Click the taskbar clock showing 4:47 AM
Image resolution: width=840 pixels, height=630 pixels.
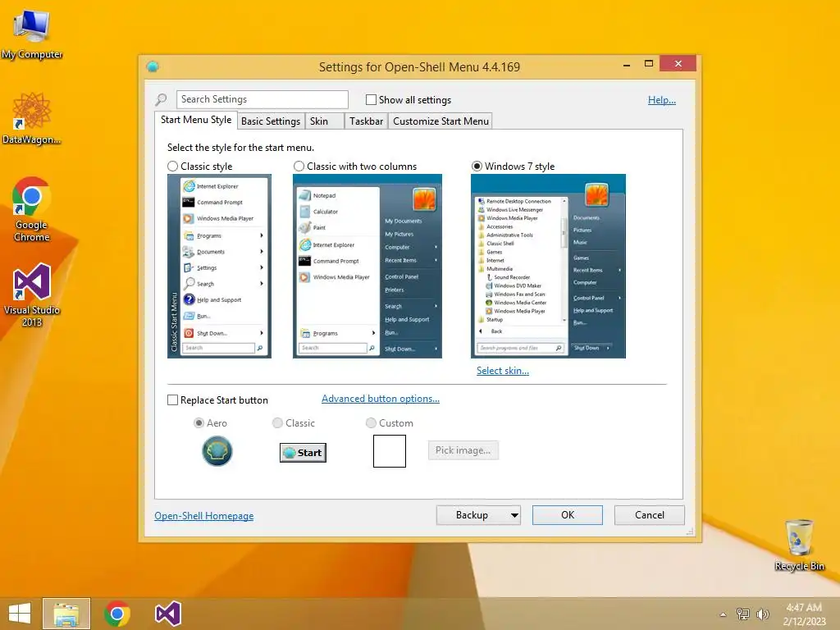click(x=804, y=614)
